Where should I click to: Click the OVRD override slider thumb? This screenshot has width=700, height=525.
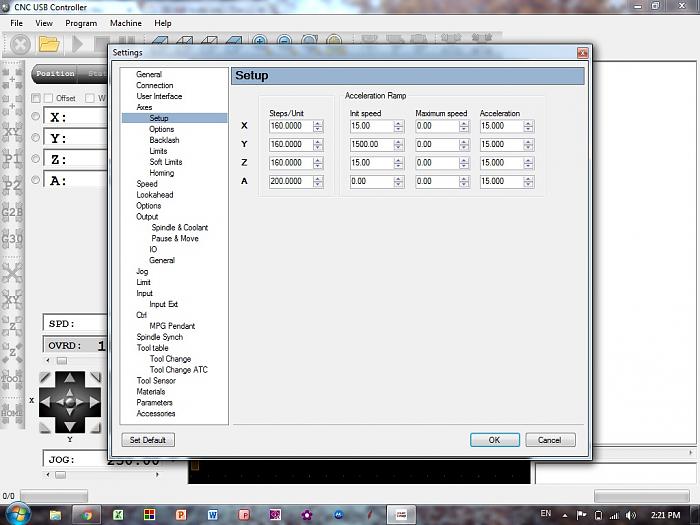point(62,361)
